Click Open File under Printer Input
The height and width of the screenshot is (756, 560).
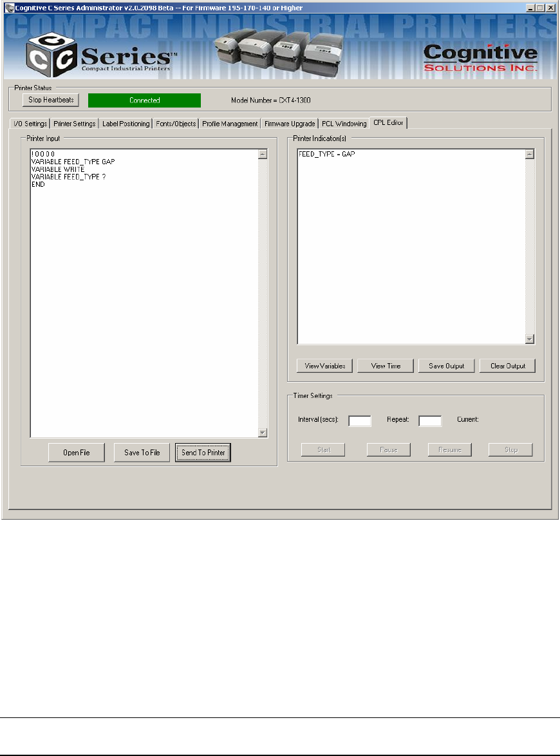[77, 453]
